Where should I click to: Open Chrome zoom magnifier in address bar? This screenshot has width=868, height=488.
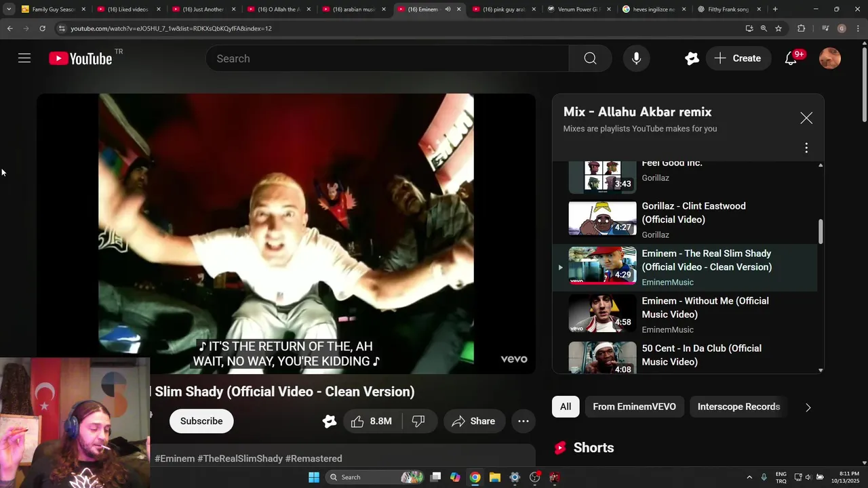(764, 28)
